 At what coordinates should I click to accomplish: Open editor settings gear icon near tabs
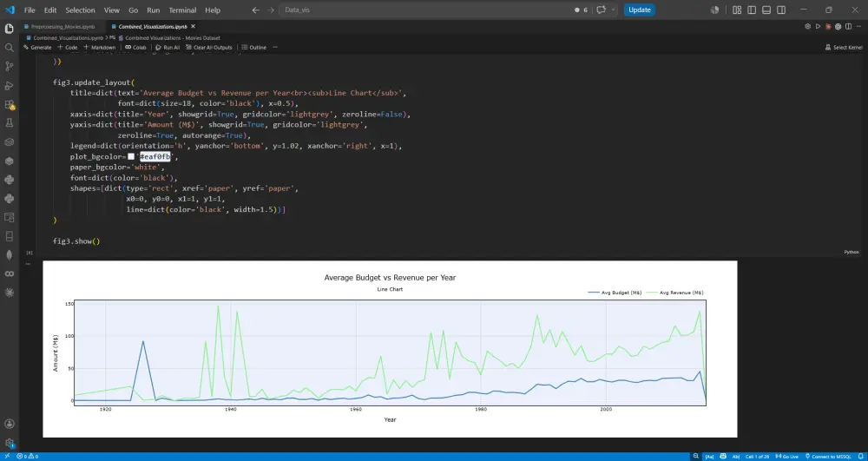(807, 26)
